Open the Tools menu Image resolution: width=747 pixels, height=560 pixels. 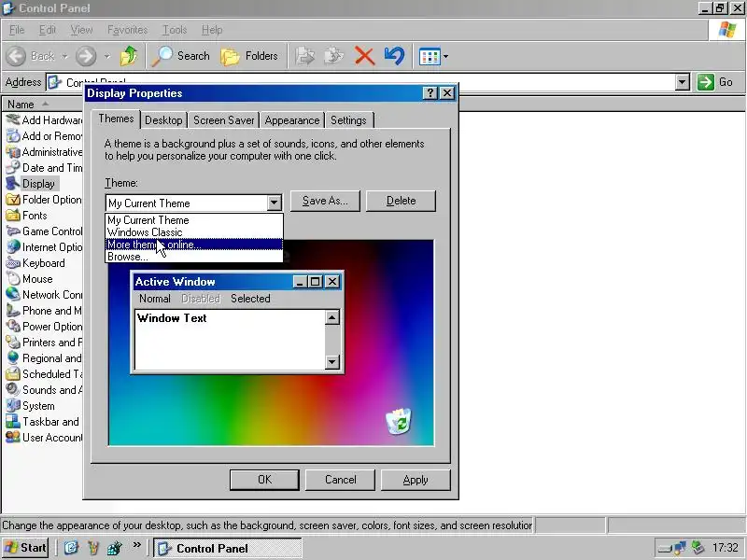pos(175,30)
